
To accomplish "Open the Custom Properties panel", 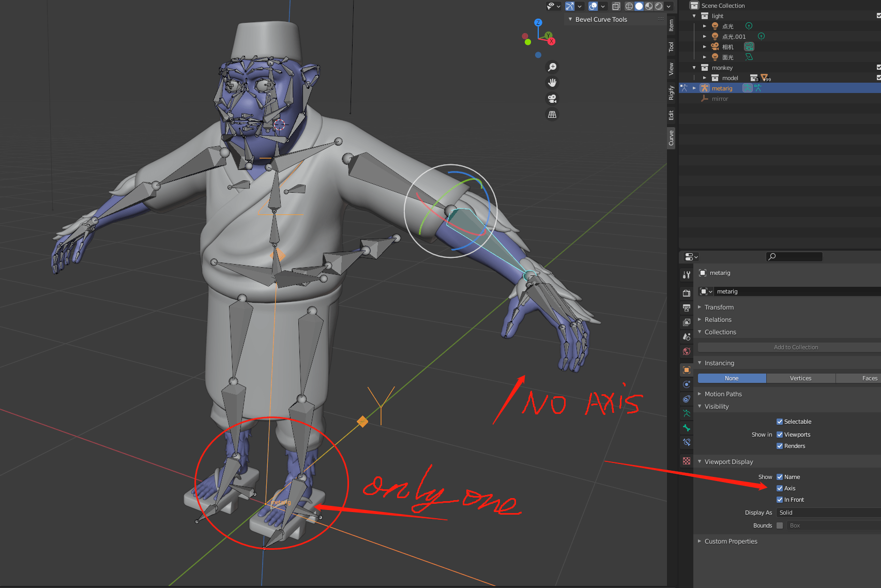I will tap(731, 541).
